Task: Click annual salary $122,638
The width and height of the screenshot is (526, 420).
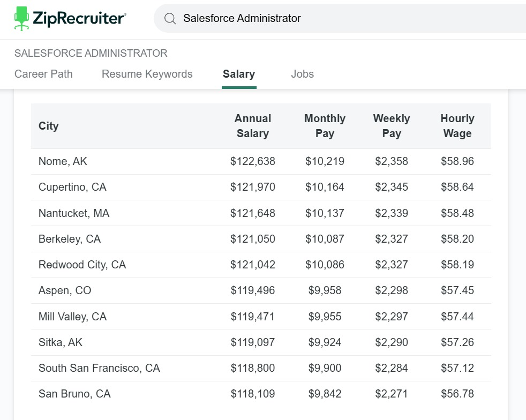Action: tap(253, 161)
